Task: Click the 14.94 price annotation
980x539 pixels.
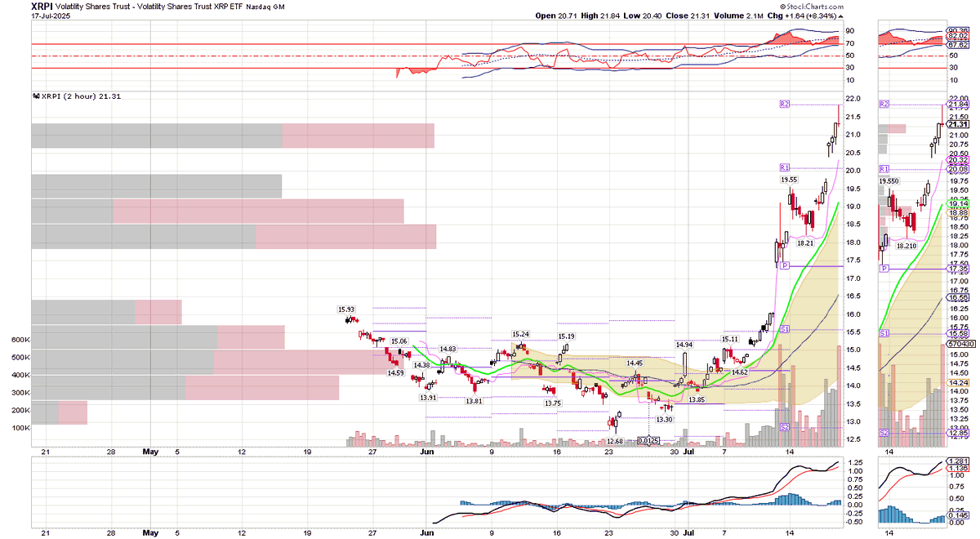Action: point(684,345)
